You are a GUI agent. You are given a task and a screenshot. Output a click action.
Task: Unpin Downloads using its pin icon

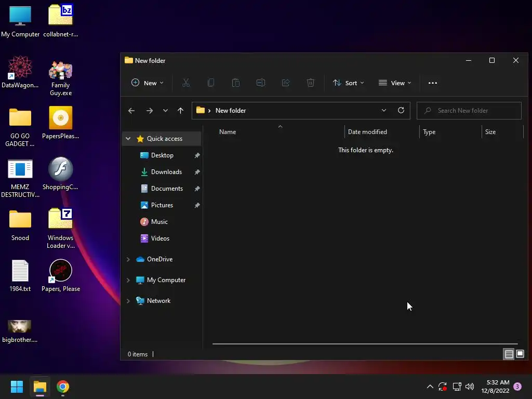(x=197, y=172)
